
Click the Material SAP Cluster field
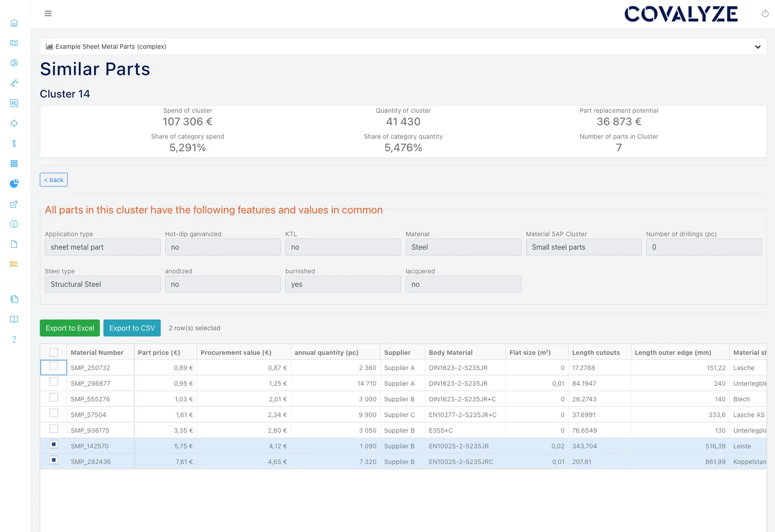(584, 247)
